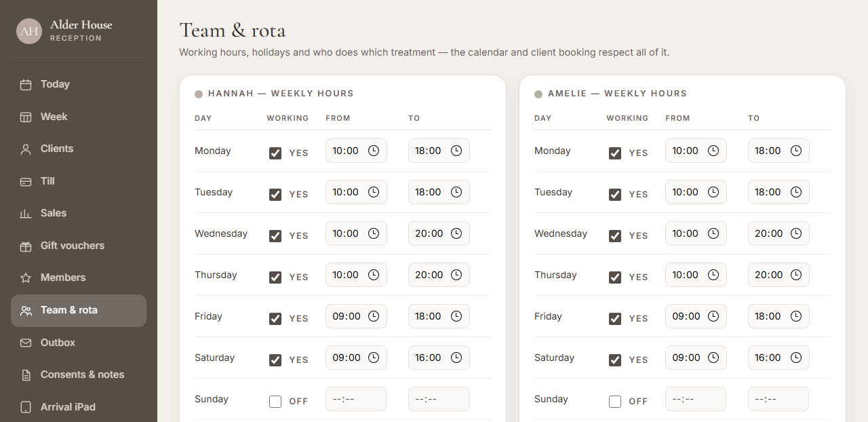Open clock picker for Amelie Monday from time

[x=713, y=151]
